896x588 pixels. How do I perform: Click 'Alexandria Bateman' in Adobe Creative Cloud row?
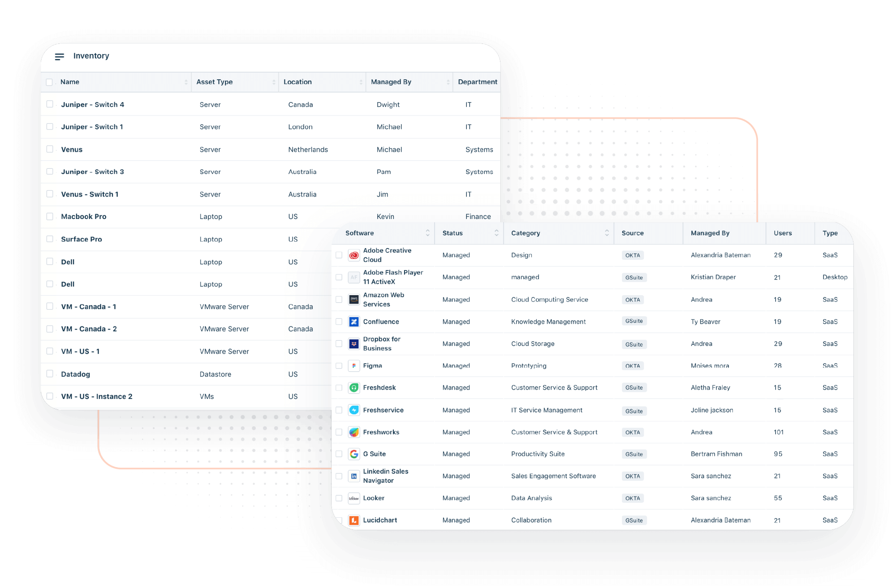click(720, 255)
